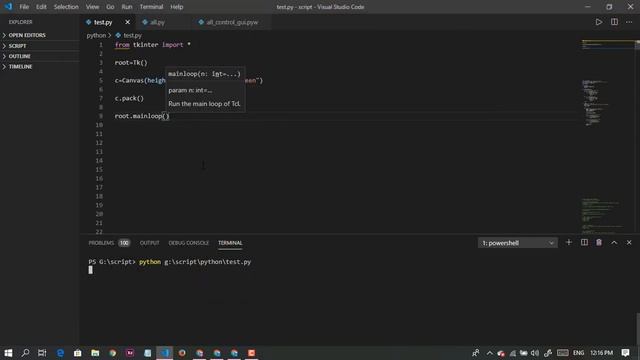Open the Windows Start menu
The image size is (640, 360).
click(x=8, y=353)
